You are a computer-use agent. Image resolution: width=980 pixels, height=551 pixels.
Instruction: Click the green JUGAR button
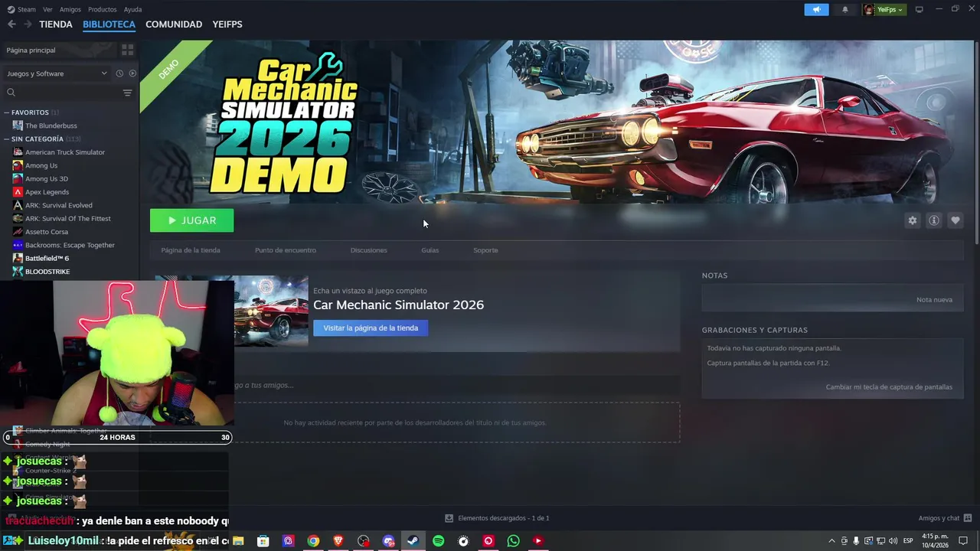191,220
